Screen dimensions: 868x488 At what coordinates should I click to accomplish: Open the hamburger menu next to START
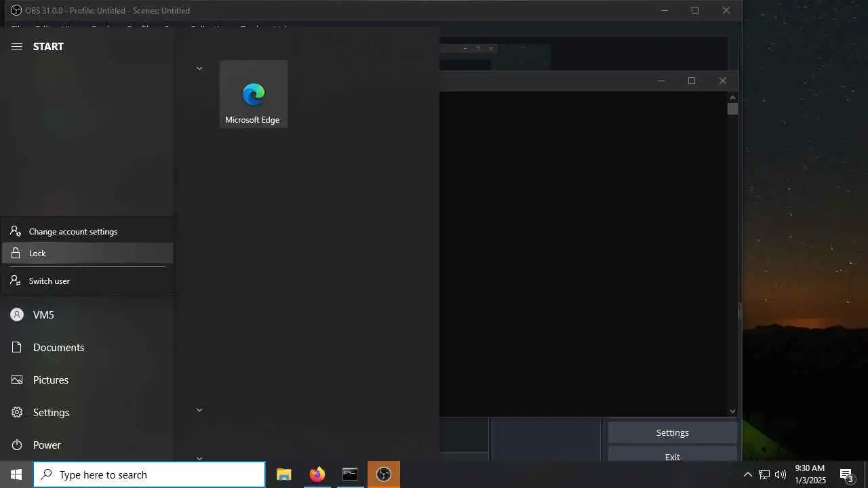coord(17,46)
